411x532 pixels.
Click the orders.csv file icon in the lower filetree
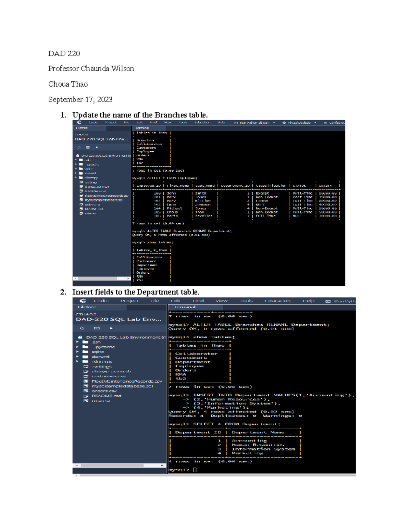(86, 391)
